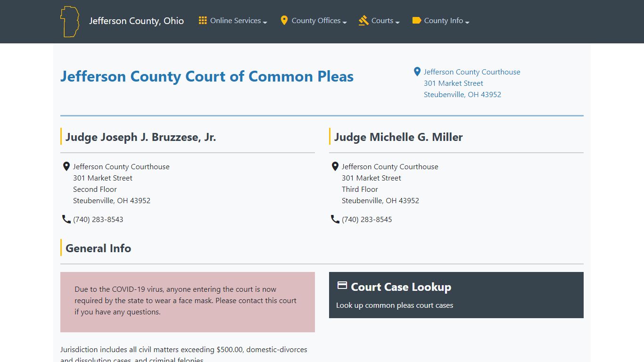Click the Courts gavel icon

click(x=363, y=21)
